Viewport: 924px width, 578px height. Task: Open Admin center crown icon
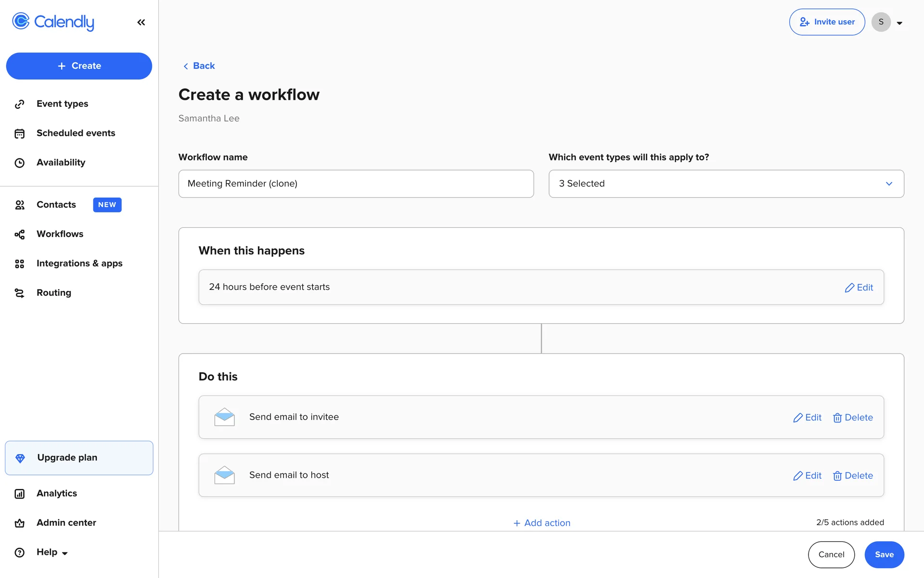click(x=20, y=523)
